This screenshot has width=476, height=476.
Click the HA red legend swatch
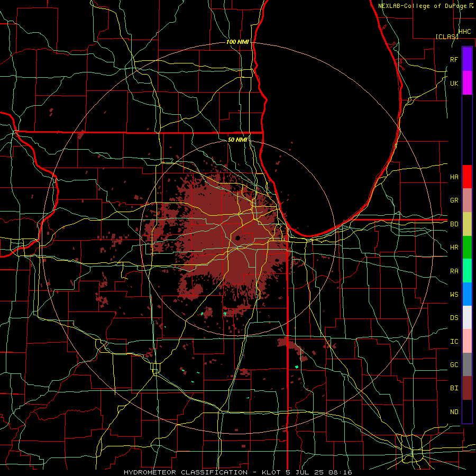pyautogui.click(x=467, y=177)
